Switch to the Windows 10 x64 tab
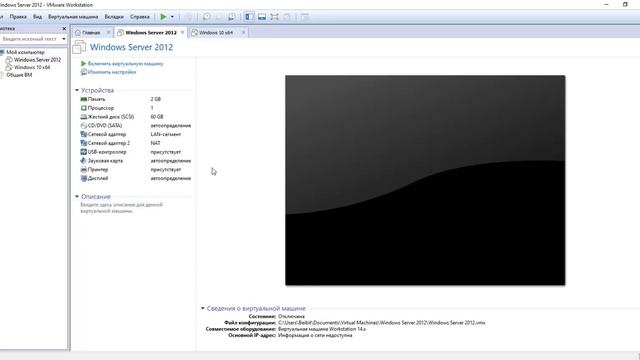 tap(216, 32)
